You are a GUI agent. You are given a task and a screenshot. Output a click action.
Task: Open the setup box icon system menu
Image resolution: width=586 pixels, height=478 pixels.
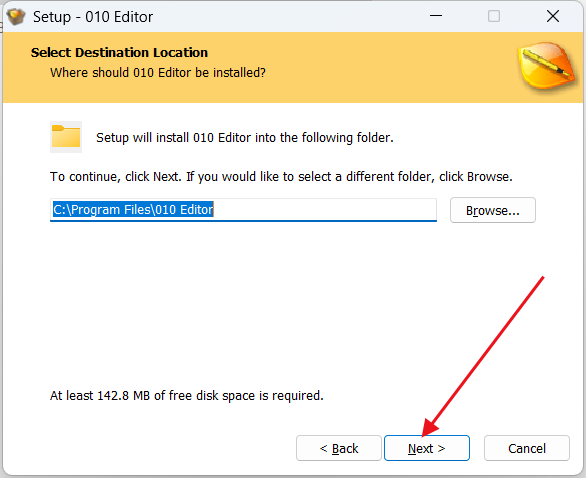pos(16,16)
